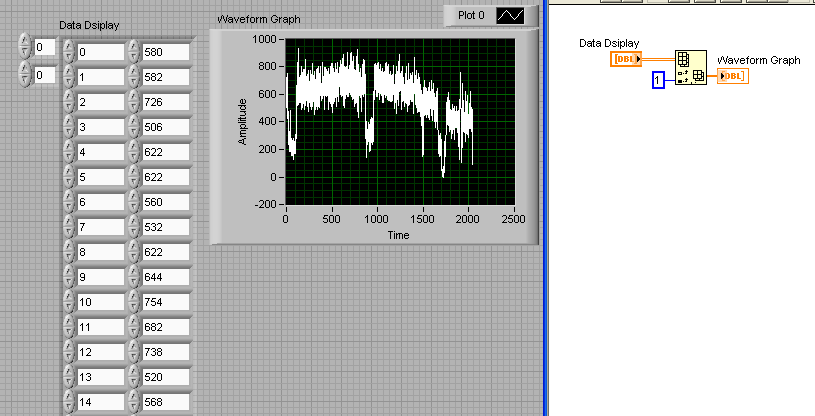Click the stepper beside the 582 value

coord(134,76)
